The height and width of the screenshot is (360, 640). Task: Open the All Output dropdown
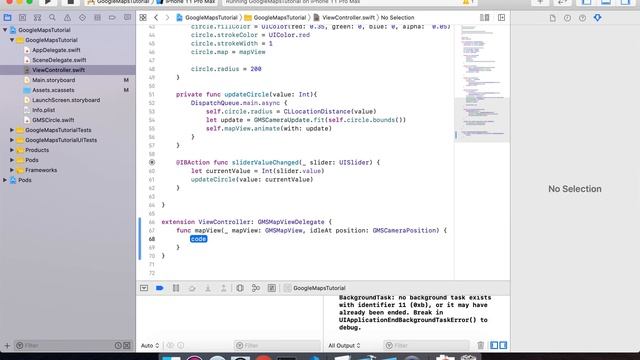344,345
